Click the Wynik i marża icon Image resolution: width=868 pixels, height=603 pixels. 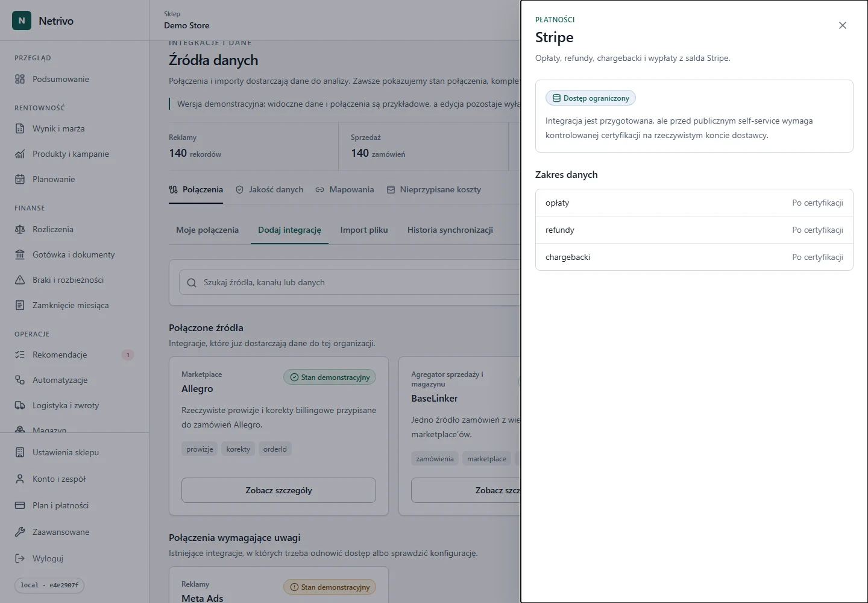coord(20,128)
